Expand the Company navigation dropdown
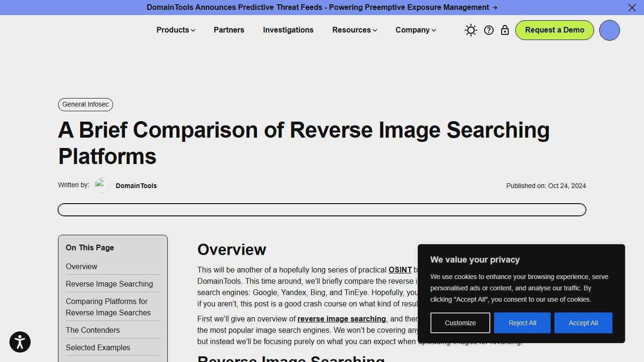Image resolution: width=644 pixels, height=362 pixels. [x=415, y=30]
